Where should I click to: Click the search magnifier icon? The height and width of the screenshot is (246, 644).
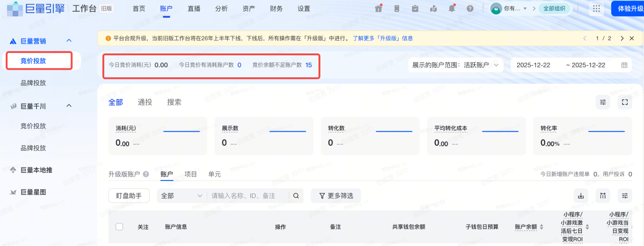(x=296, y=196)
